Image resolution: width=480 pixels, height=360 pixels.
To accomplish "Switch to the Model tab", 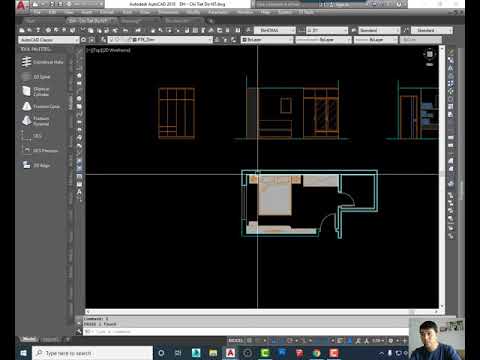I will [x=29, y=339].
